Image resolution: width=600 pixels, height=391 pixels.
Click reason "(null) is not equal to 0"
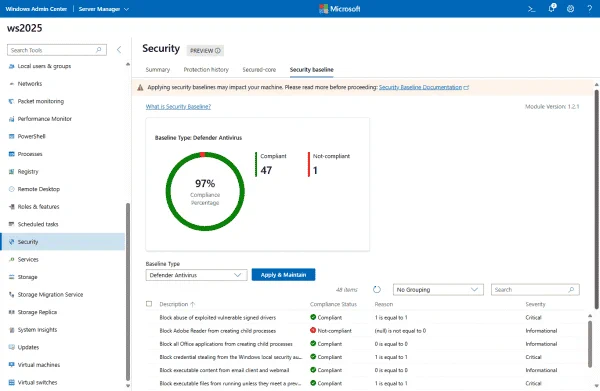[x=400, y=331]
